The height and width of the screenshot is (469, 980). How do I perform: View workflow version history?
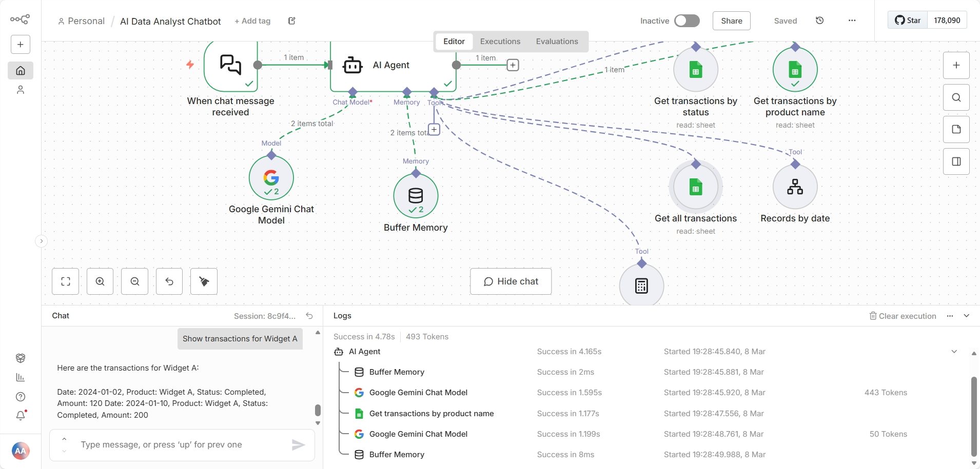[x=820, y=21]
